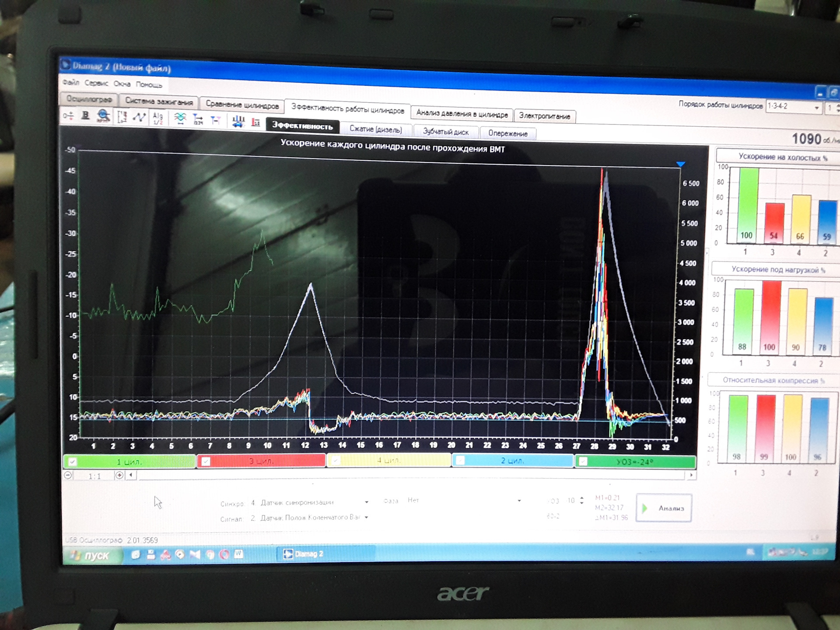Screen dimensions: 840x630
Task: Click the RPM magnifier toolbar icon
Action: (x=103, y=116)
